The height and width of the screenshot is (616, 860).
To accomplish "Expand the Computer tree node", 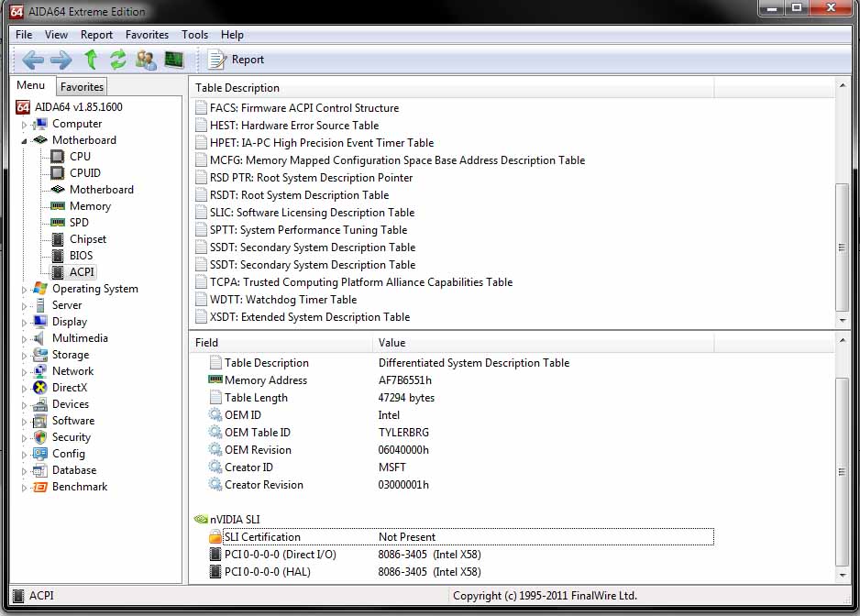I will [24, 125].
